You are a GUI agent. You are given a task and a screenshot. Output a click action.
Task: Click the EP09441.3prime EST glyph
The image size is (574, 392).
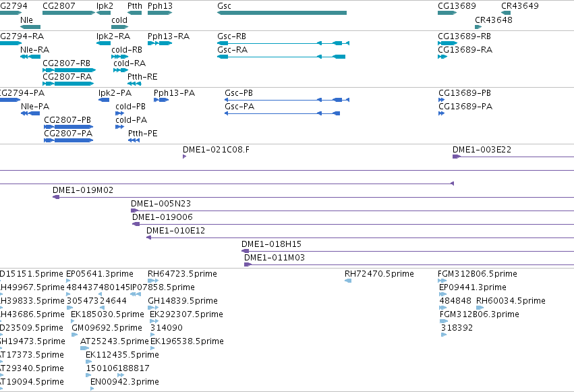pos(443,294)
